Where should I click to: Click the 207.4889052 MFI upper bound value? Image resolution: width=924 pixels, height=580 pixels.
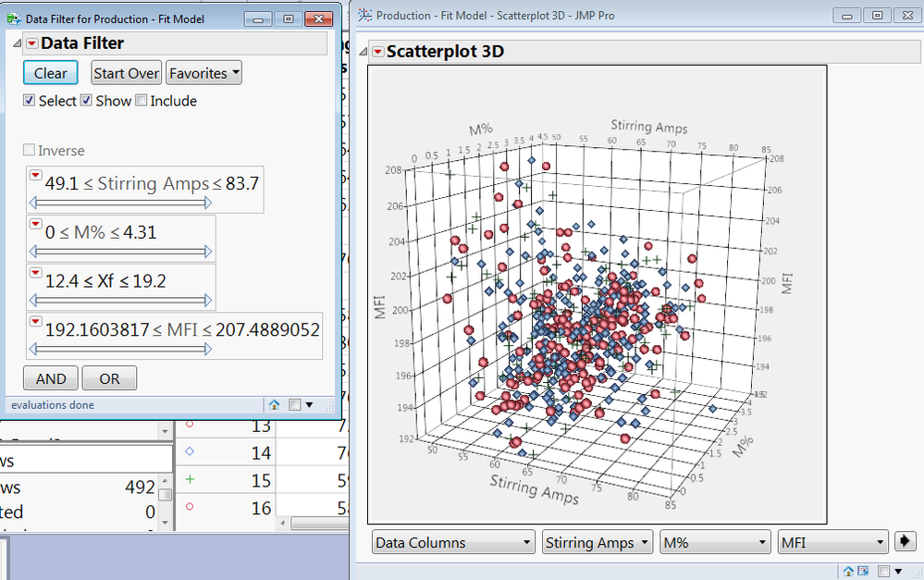267,329
